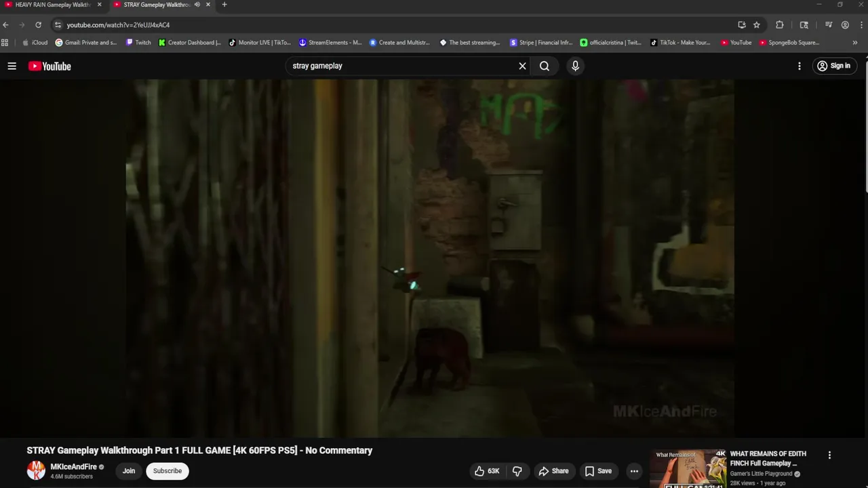Save video to a playlist
Screen dimensions: 868x488
598,471
